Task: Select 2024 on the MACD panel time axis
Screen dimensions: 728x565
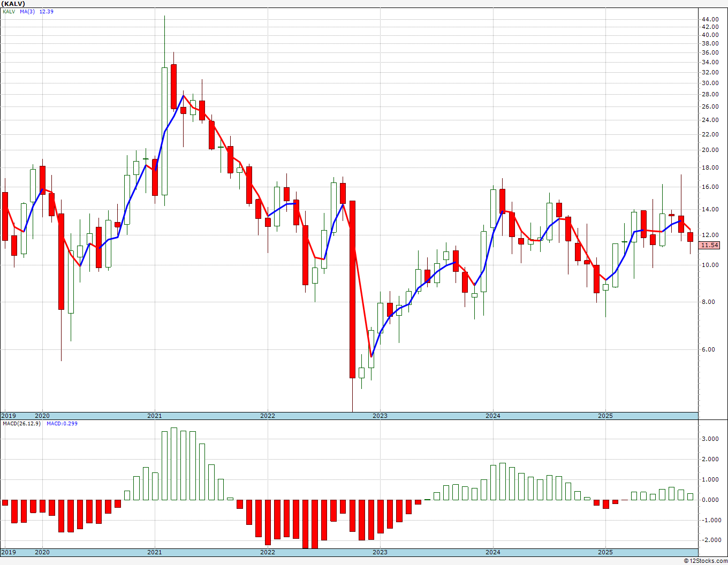Action: [493, 552]
